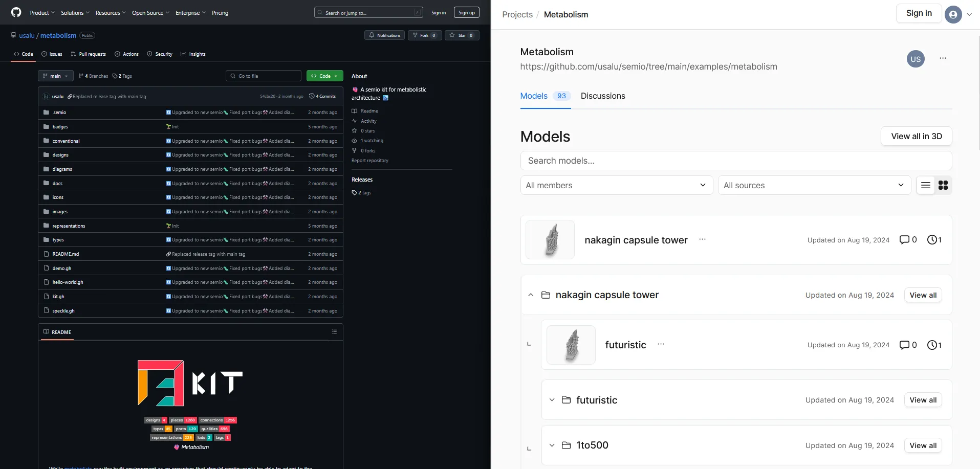Click the 0 stars sidebar icon
The image size is (980, 469).
354,131
